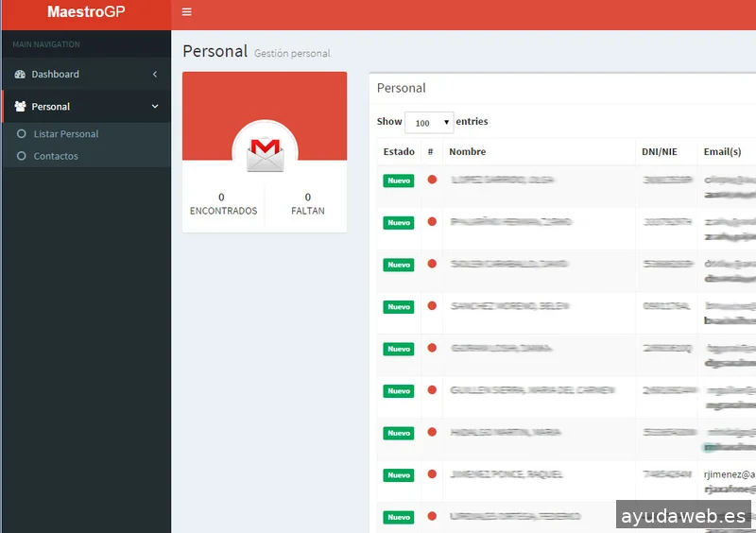Click the red status dot in first row
756x533 pixels.
[x=432, y=180]
